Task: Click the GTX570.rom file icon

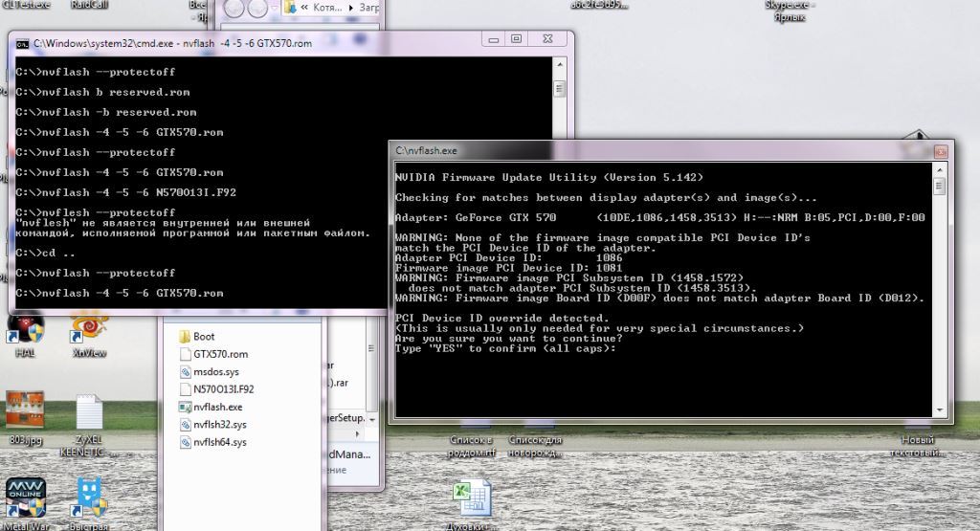Action: [x=185, y=354]
